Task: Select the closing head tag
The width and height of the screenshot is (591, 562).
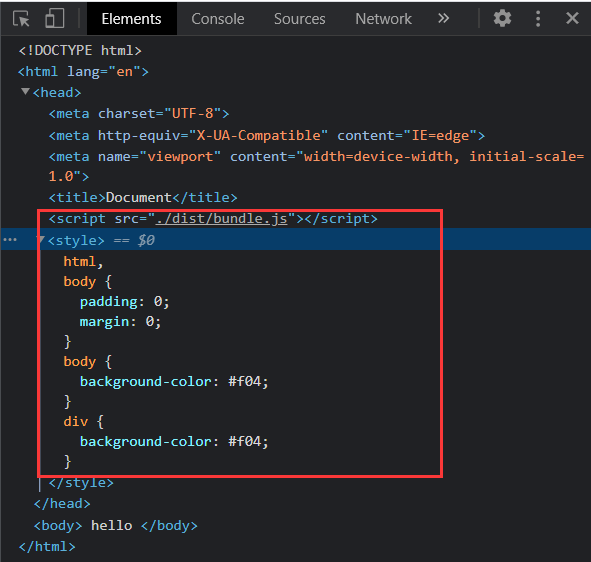Action: coord(62,504)
